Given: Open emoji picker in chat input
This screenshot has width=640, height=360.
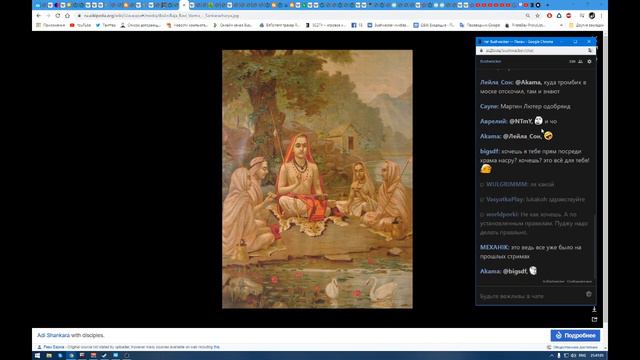Looking at the screenshot, I should point(589,294).
